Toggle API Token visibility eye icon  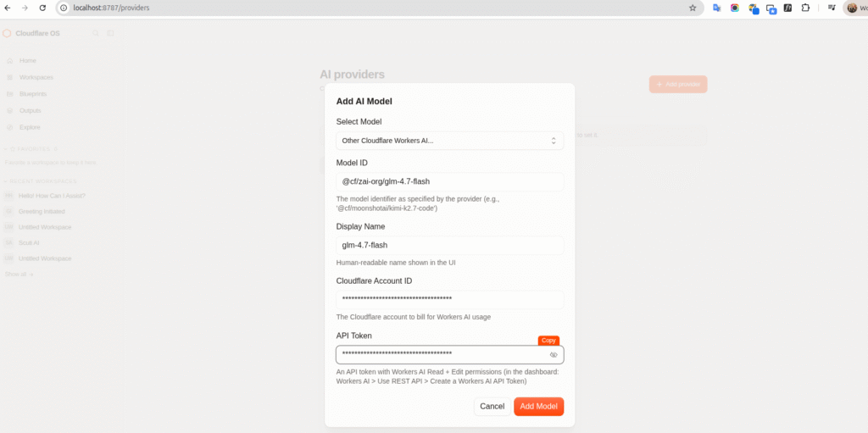click(x=553, y=355)
